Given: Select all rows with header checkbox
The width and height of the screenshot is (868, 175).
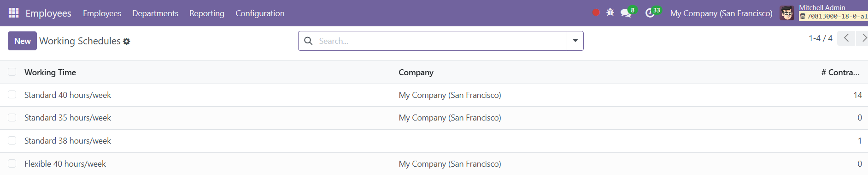Looking at the screenshot, I should 12,72.
